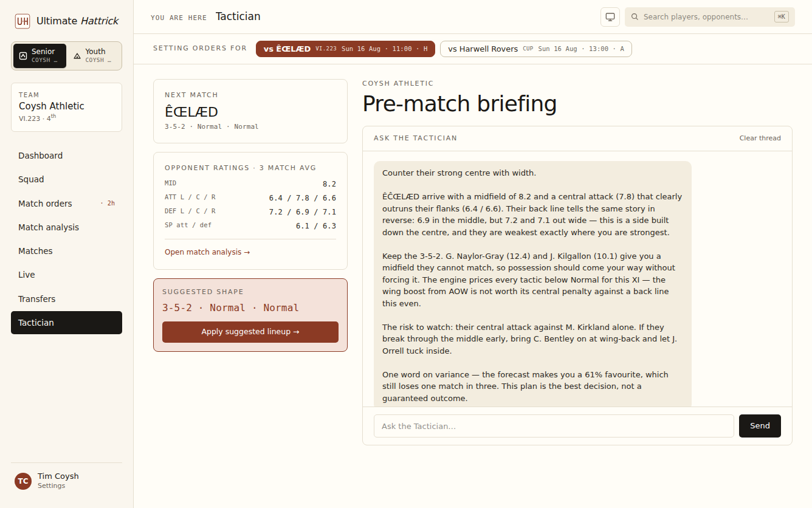Image resolution: width=812 pixels, height=508 pixels.
Task: Select the vs Harwell Rovers cup match
Action: click(x=536, y=49)
